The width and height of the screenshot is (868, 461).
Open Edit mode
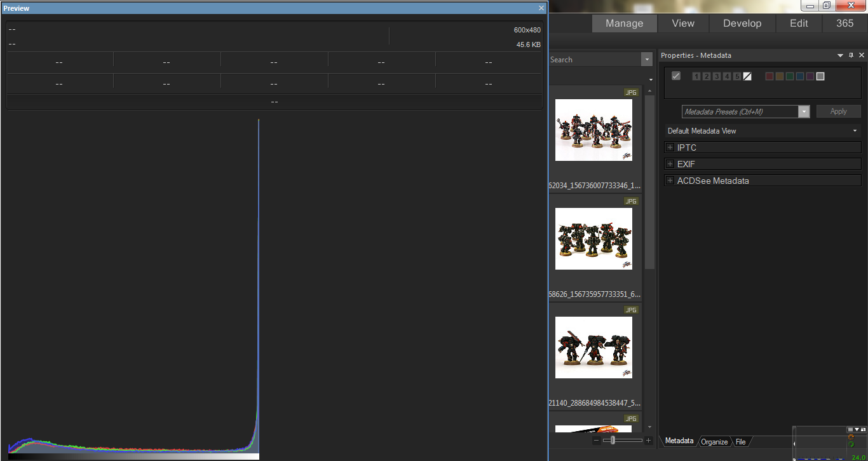pos(799,24)
